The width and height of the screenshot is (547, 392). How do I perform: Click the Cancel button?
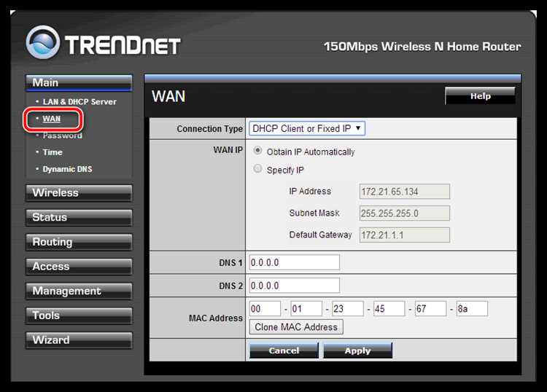[x=284, y=350]
